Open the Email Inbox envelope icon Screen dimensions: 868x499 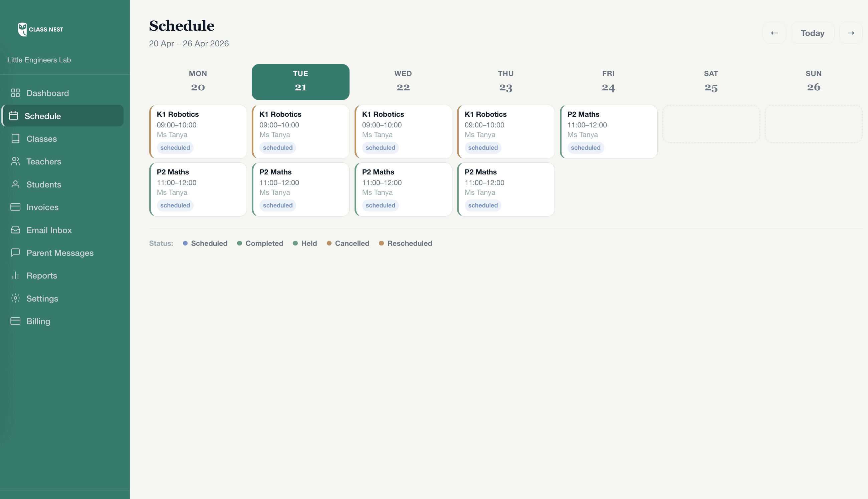pyautogui.click(x=15, y=230)
